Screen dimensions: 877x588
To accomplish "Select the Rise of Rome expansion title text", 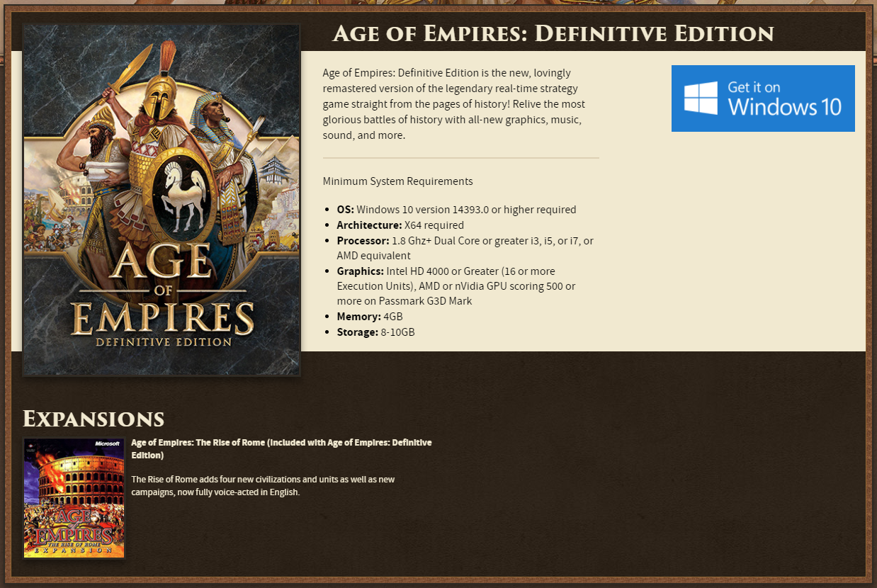I will [x=281, y=448].
